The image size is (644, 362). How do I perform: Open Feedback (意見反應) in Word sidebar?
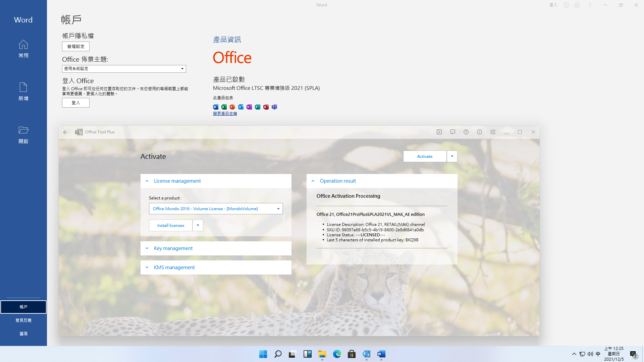[x=23, y=320]
